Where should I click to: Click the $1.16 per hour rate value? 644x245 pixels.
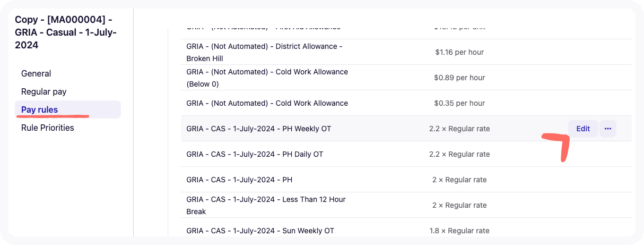[x=459, y=52]
